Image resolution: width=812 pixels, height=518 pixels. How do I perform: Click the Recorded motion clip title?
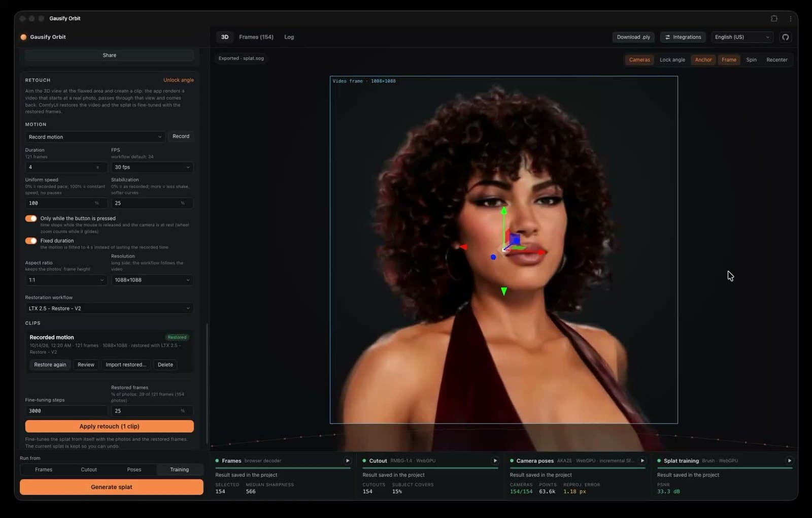click(52, 337)
